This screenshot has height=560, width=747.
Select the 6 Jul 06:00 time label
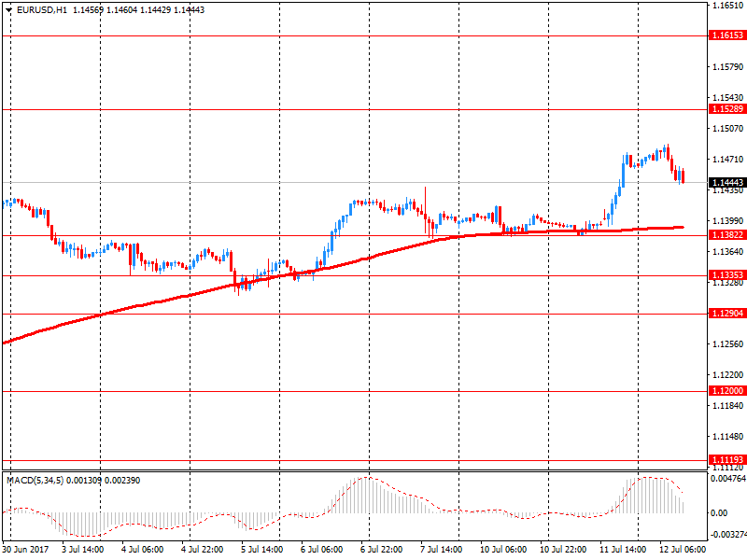(321, 549)
